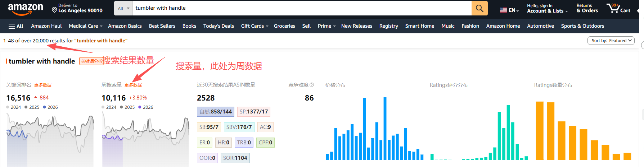This screenshot has width=644, height=167.
Task: Click the competition difficulty help icon
Action: (312, 85)
